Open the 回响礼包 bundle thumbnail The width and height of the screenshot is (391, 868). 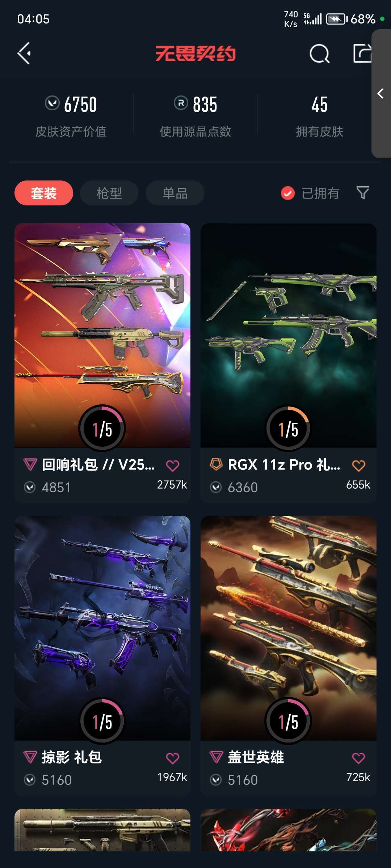point(102,335)
